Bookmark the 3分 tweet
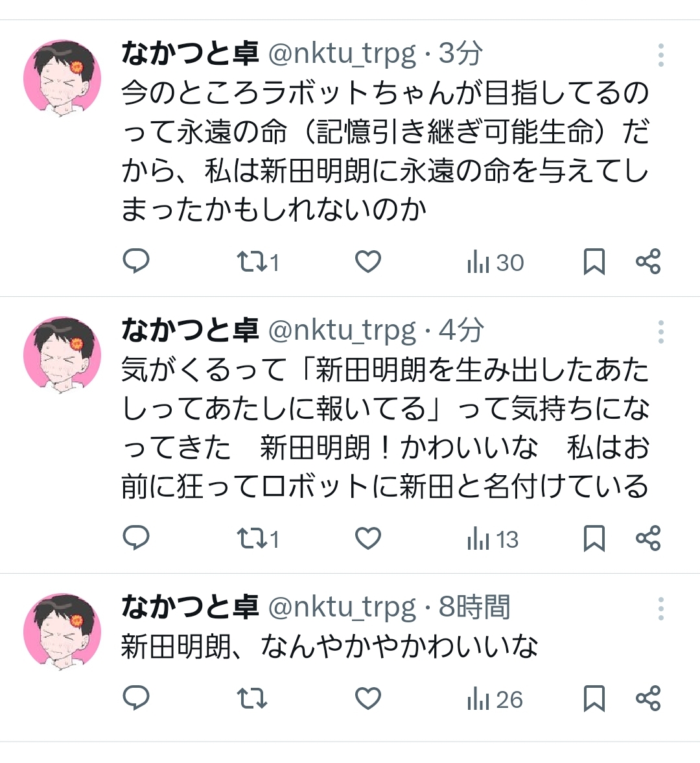This screenshot has height=763, width=700. point(594,262)
